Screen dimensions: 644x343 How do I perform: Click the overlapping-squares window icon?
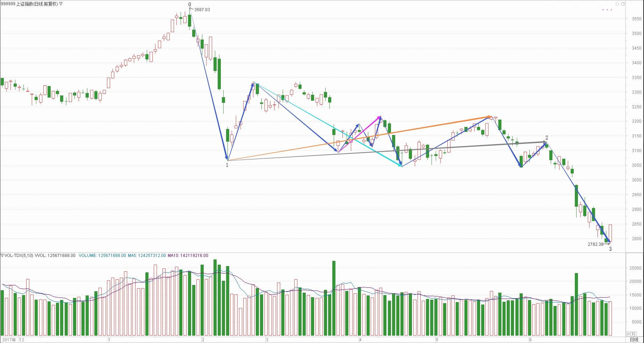[x=623, y=4]
